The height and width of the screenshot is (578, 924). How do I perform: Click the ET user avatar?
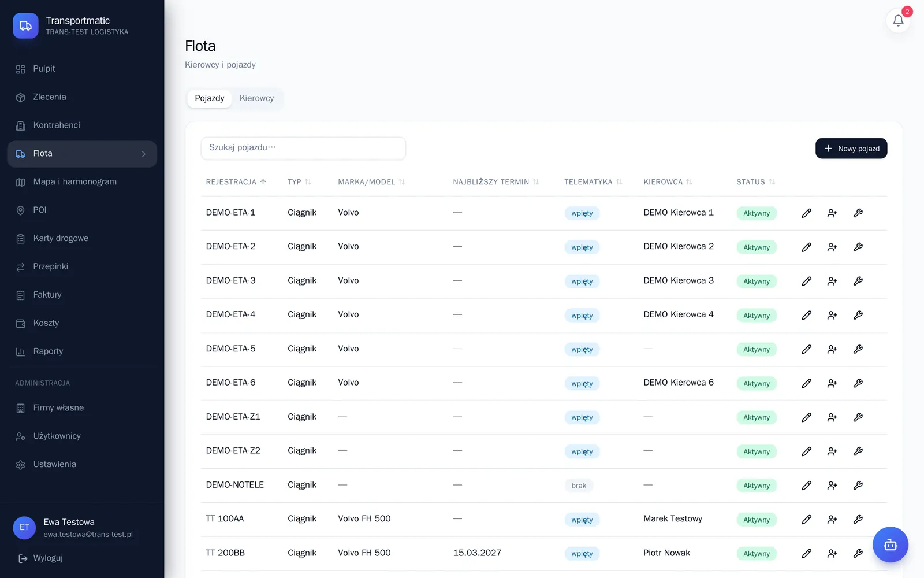click(x=24, y=527)
